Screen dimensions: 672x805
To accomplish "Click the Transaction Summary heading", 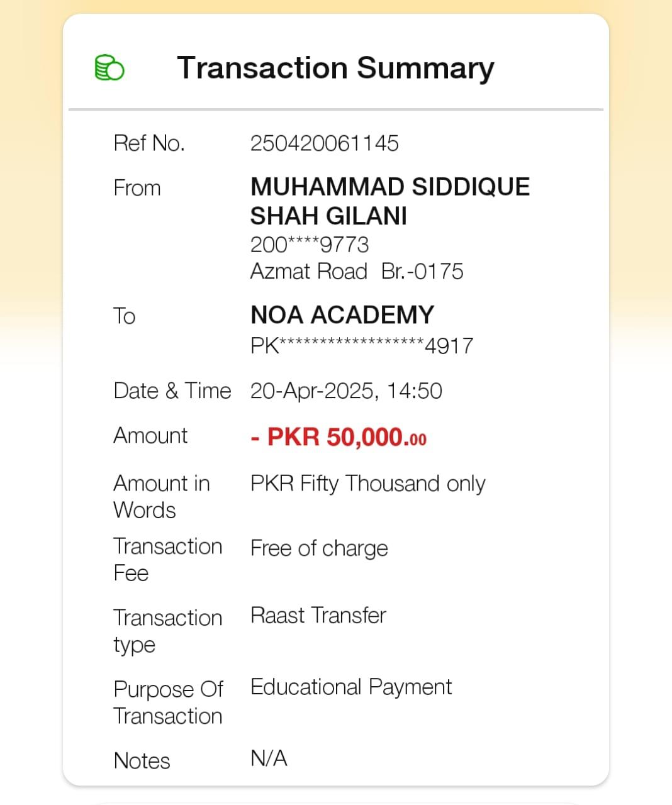I will tap(335, 68).
